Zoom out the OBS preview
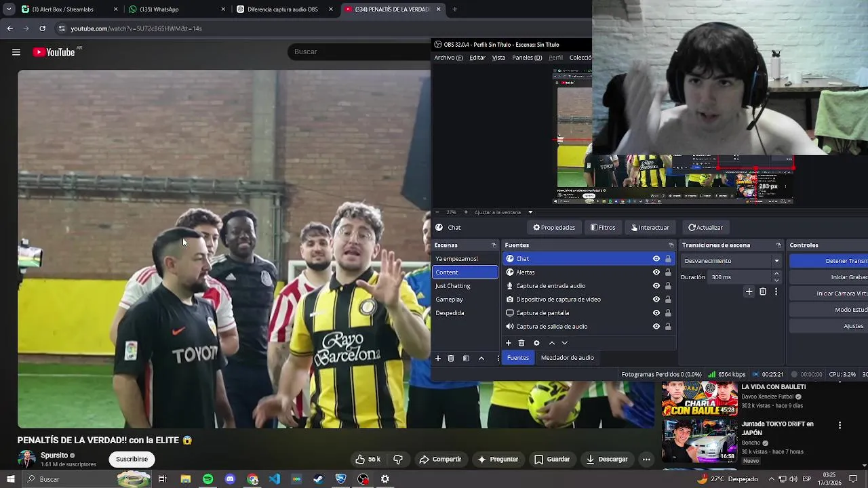868x488 pixels. point(437,212)
